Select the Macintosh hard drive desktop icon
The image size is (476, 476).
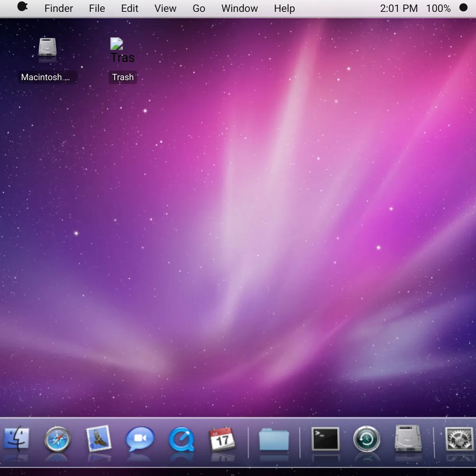coord(48,50)
